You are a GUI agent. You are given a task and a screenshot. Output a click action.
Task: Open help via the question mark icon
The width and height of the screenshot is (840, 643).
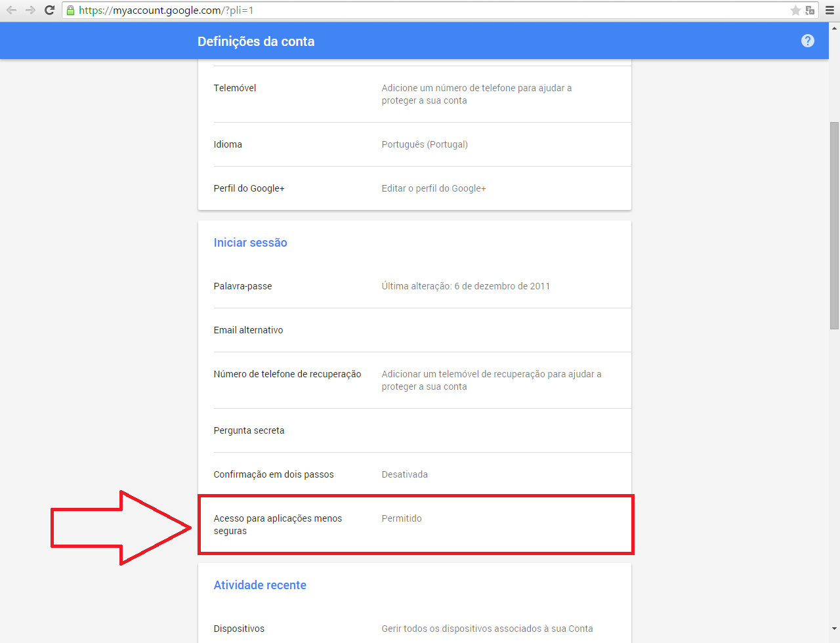[808, 41]
